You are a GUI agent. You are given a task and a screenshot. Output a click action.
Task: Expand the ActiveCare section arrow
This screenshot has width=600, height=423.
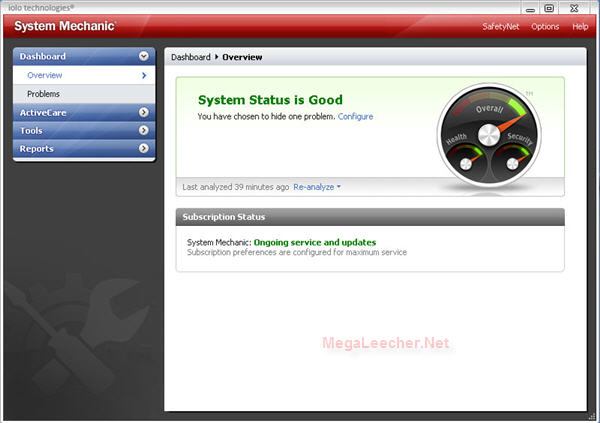(144, 112)
